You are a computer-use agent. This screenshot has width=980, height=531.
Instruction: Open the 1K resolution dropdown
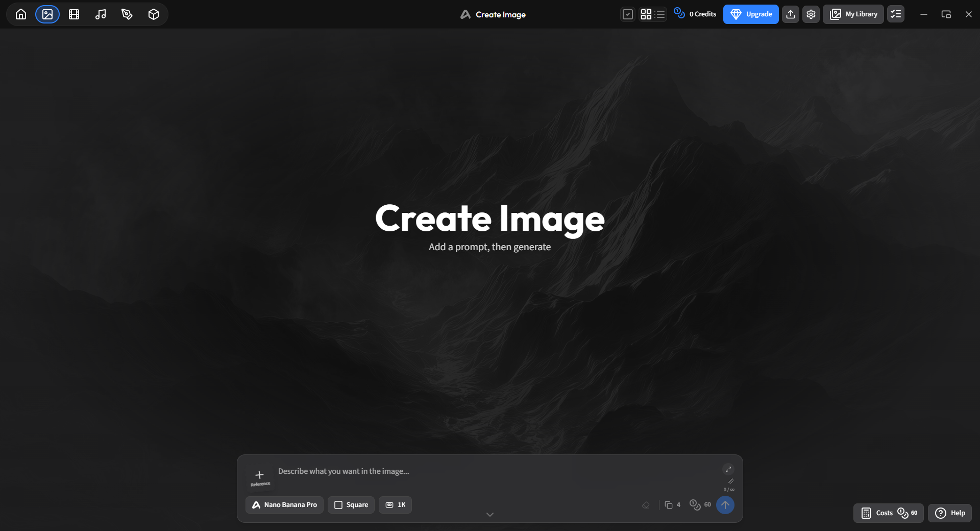coord(396,505)
